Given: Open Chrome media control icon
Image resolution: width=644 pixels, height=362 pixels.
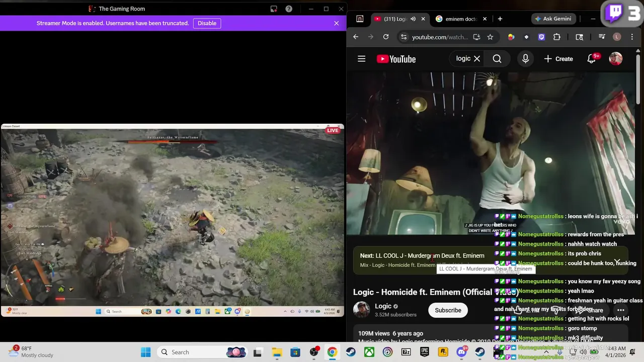Looking at the screenshot, I should click(x=602, y=37).
